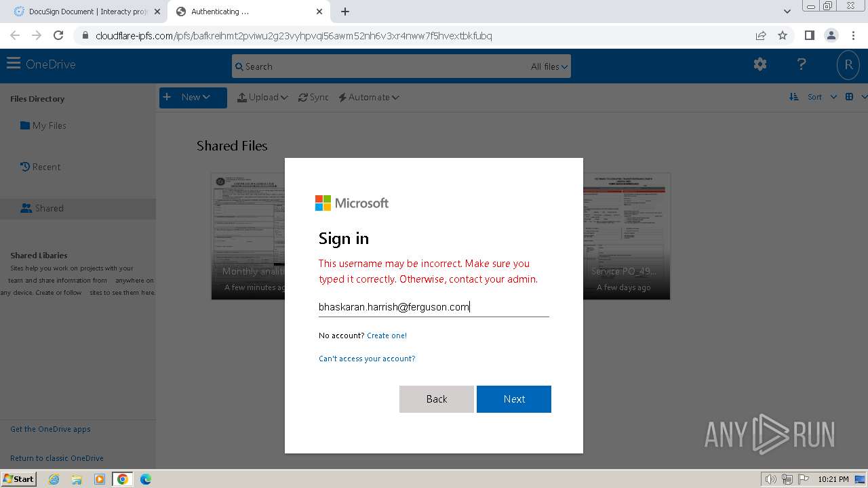
Task: Open the Chrome three-dot menu
Action: point(853,35)
